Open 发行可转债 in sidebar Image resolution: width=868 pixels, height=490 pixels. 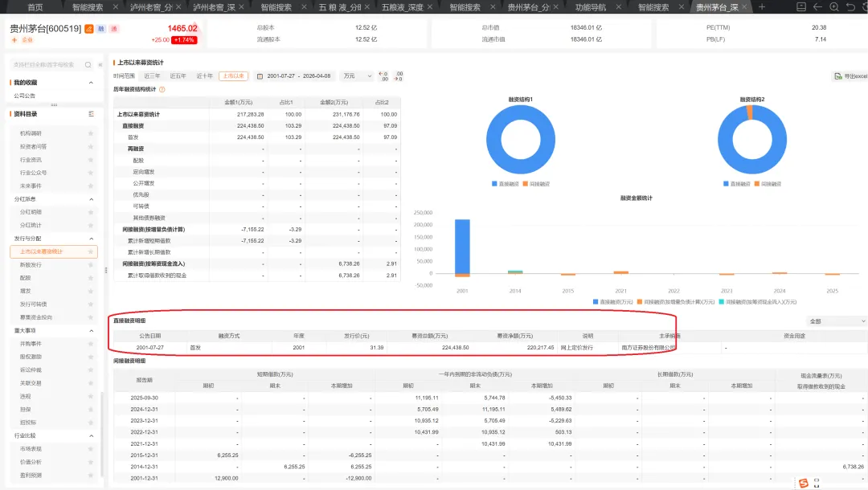[33, 304]
